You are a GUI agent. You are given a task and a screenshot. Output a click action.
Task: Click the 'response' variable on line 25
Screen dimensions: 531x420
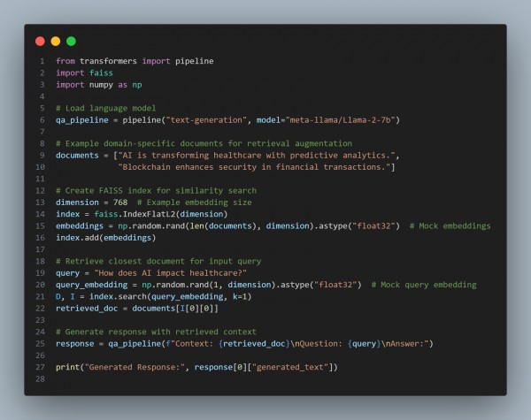[x=75, y=344]
